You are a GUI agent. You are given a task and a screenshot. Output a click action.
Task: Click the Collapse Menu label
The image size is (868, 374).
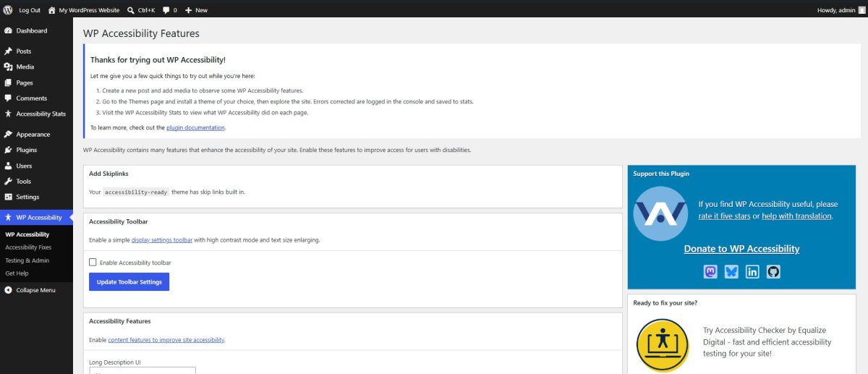35,290
